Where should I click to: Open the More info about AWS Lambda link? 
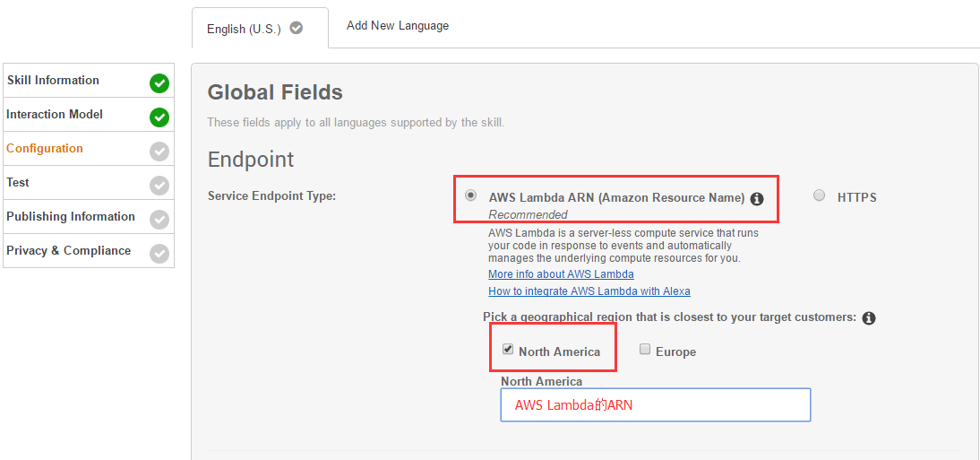pyautogui.click(x=561, y=274)
